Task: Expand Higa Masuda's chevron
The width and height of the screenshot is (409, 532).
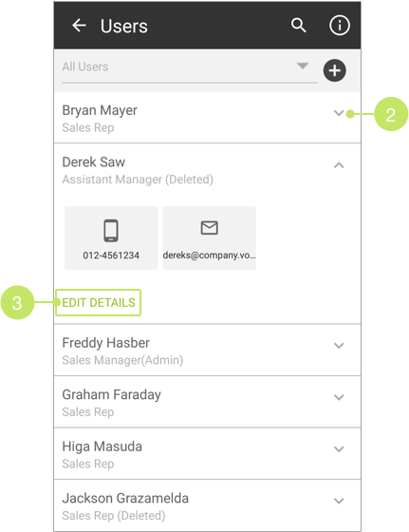Action: pos(339,449)
